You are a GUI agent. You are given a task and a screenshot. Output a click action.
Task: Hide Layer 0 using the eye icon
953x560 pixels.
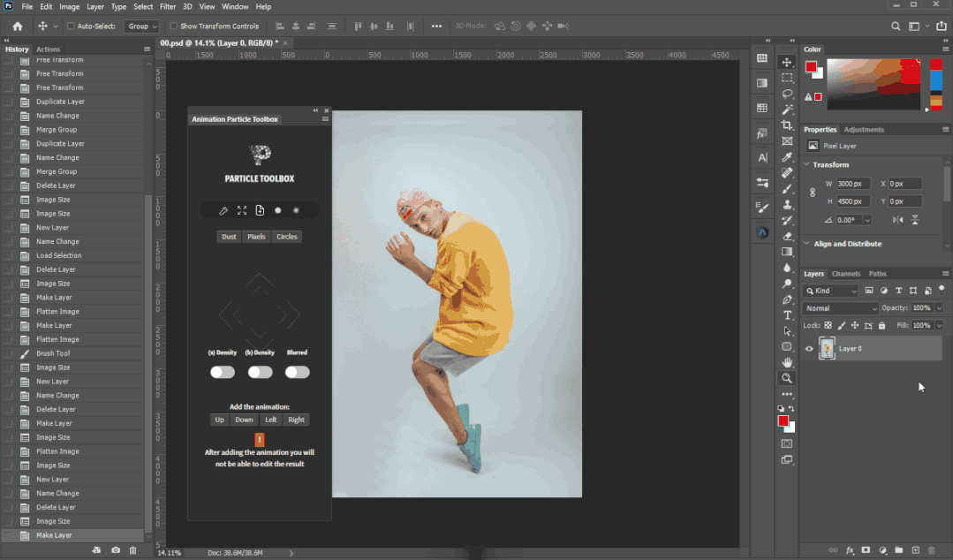pos(809,349)
